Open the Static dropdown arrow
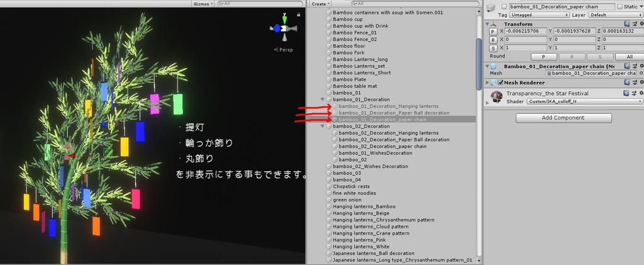This screenshot has height=265, width=644. (x=641, y=6)
